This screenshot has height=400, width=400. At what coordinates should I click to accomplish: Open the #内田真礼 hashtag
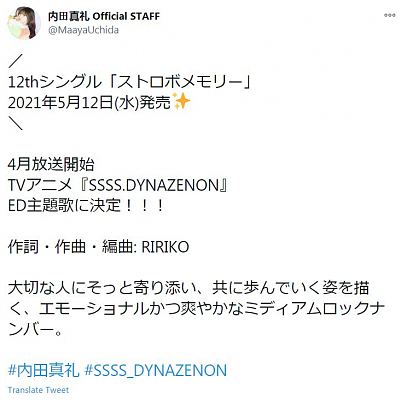43,371
